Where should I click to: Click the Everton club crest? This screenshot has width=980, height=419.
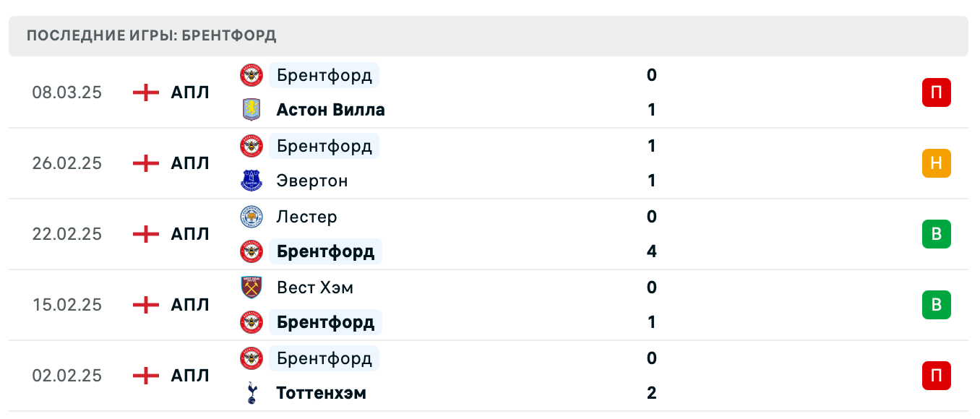coord(251,181)
